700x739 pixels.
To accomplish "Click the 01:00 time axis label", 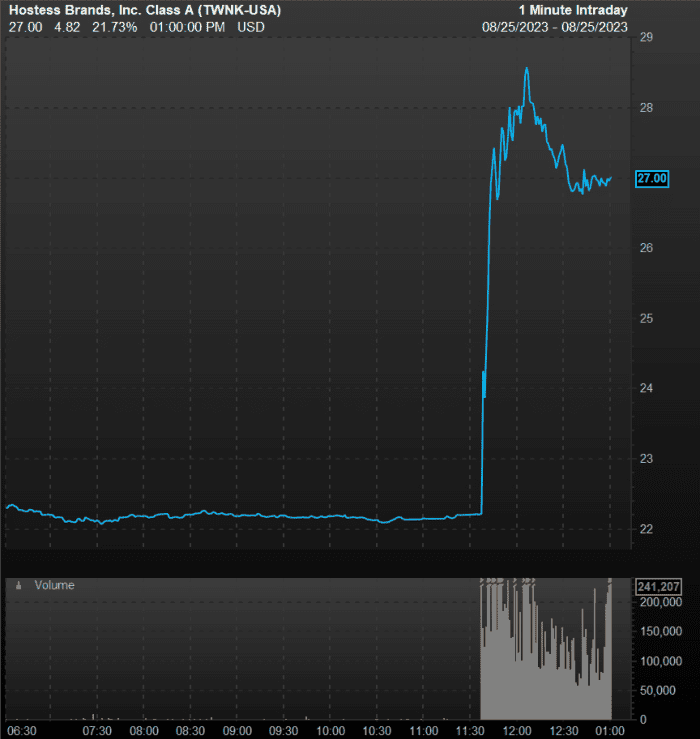I will point(610,731).
